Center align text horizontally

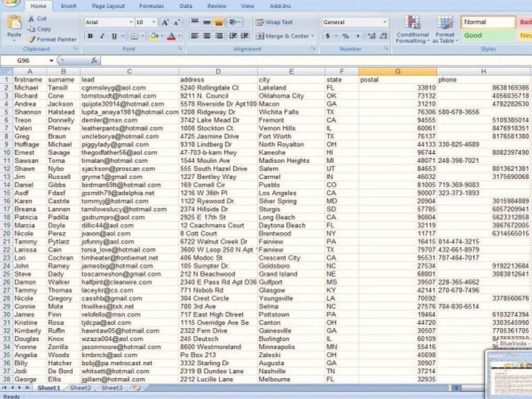(x=207, y=36)
